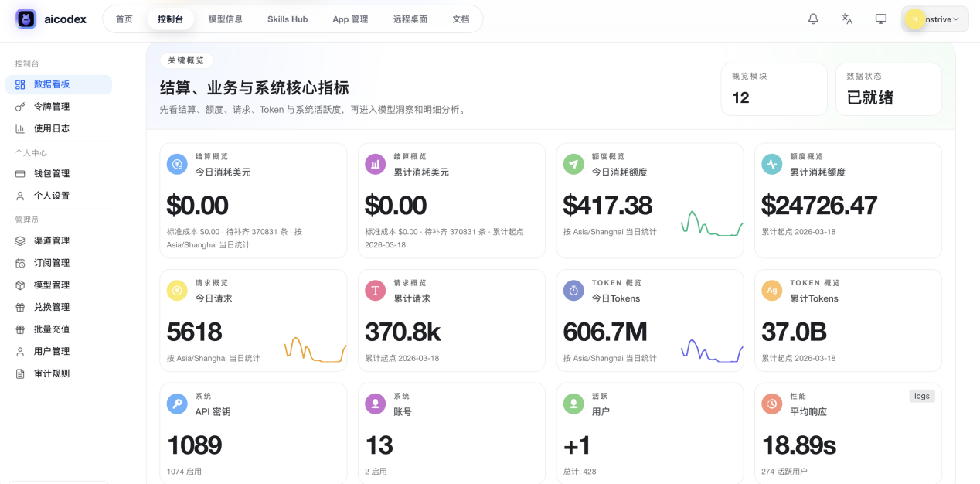
Task: Select the 渠道管理 layers icon
Action: pos(20,240)
